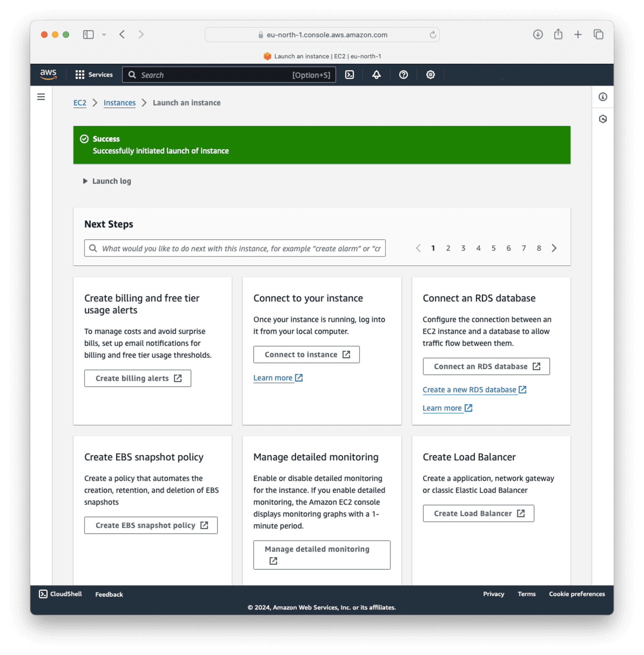The height and width of the screenshot is (655, 644).
Task: Open the Services grid menu
Action: click(x=80, y=74)
